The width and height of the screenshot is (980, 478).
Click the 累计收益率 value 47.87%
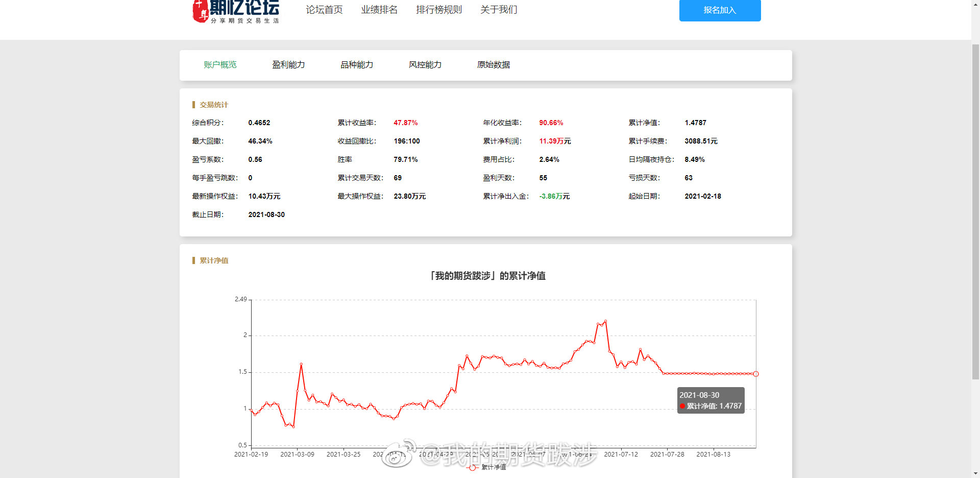[x=405, y=123]
